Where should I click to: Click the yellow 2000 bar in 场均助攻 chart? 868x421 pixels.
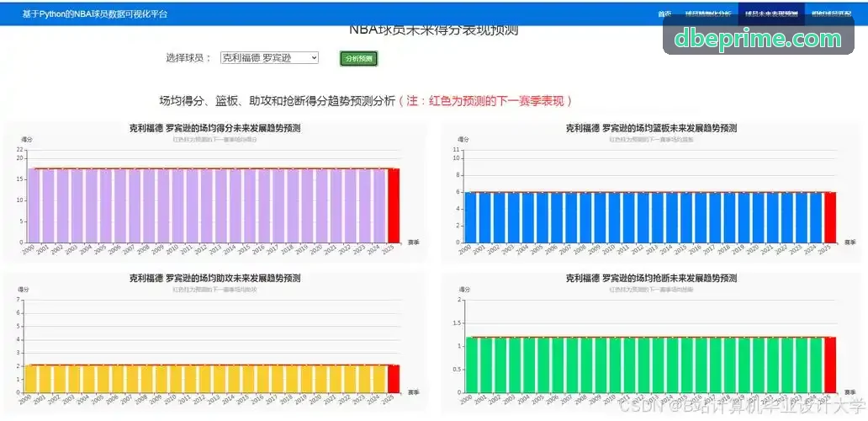pyautogui.click(x=31, y=379)
